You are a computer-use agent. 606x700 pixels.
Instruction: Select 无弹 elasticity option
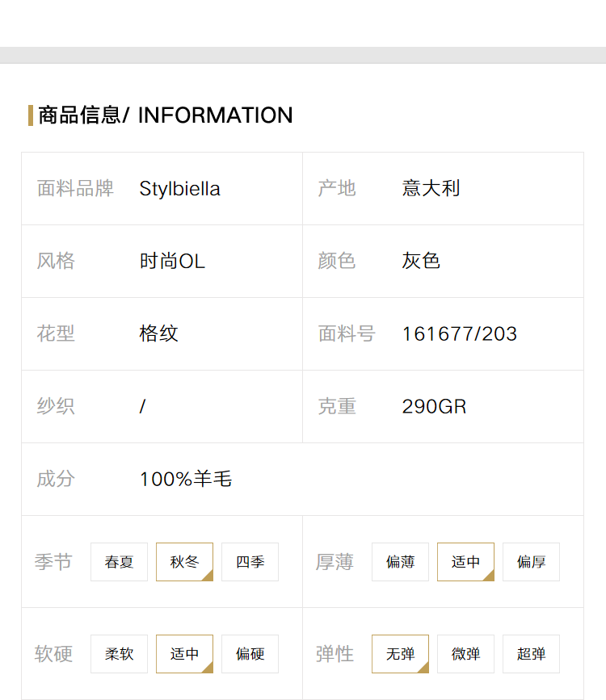coord(400,653)
